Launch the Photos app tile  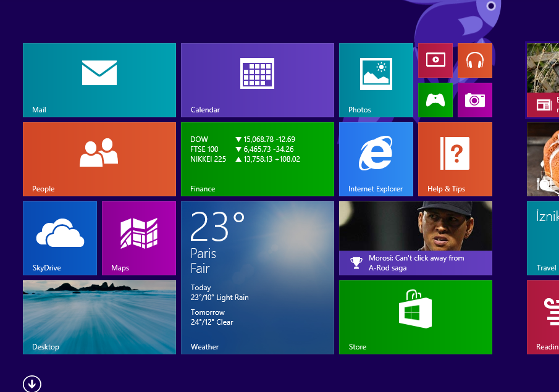click(376, 80)
